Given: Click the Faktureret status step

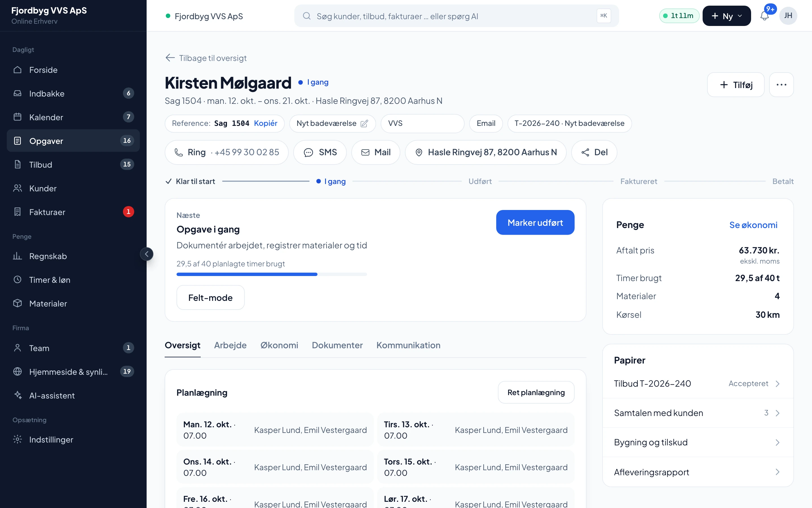Looking at the screenshot, I should [x=639, y=181].
